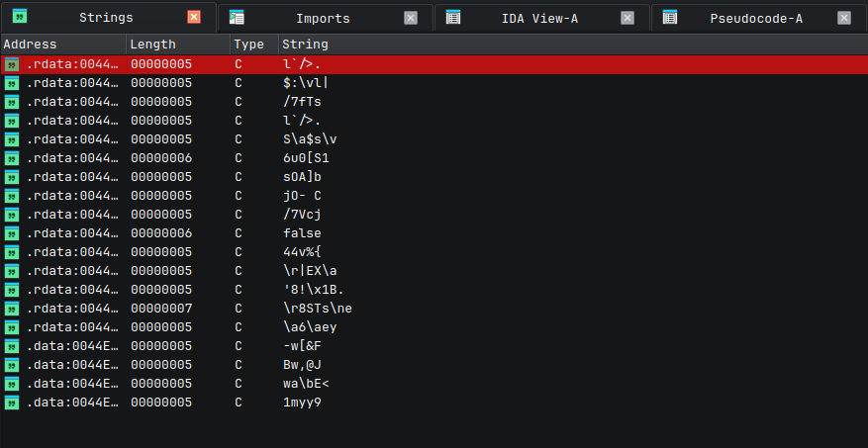Click string icon on 'wa\bE<' row
The width and height of the screenshot is (868, 448).
[x=12, y=385]
